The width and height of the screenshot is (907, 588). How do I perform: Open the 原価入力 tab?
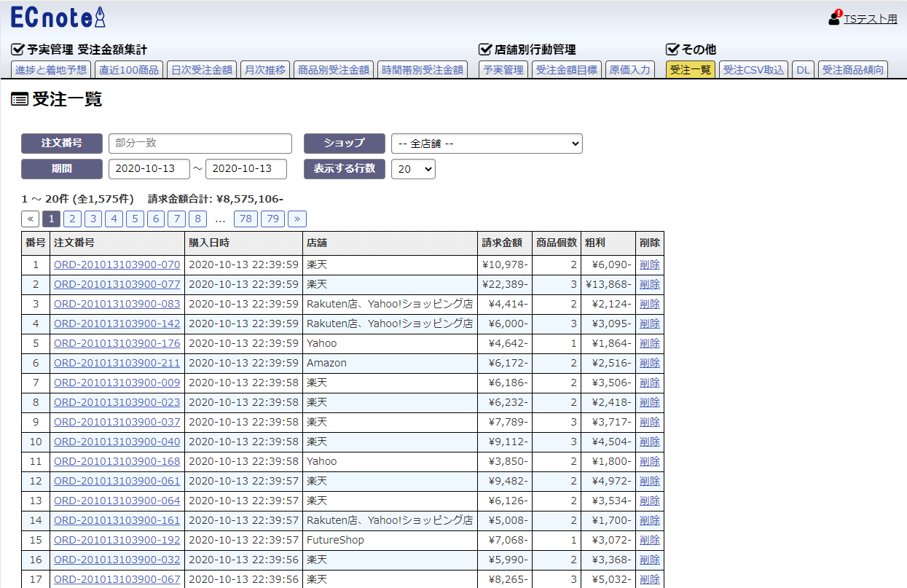pos(629,70)
